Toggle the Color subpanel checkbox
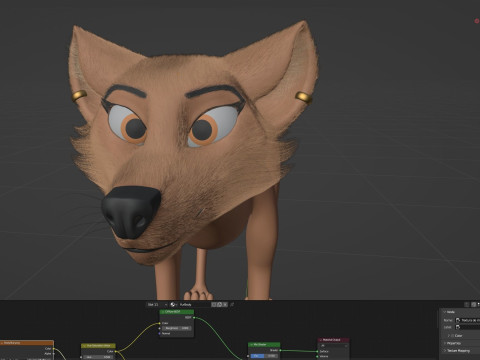 click(453, 336)
